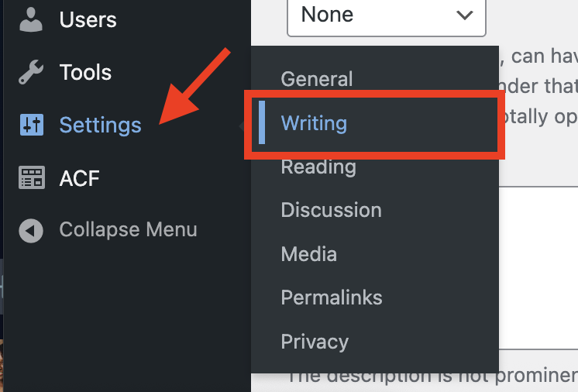
Task: Open the Privacy settings
Action: click(x=315, y=342)
